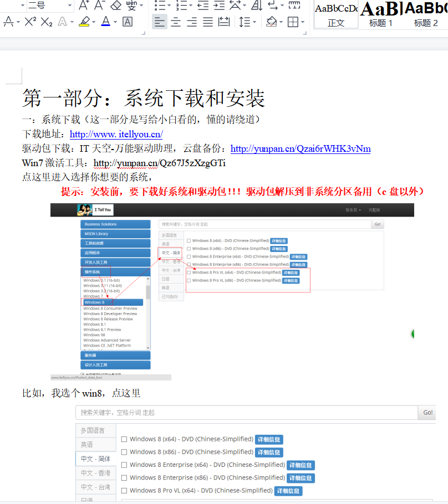Set line spacing with the spacing icon
448x504 pixels.
coord(245,22)
